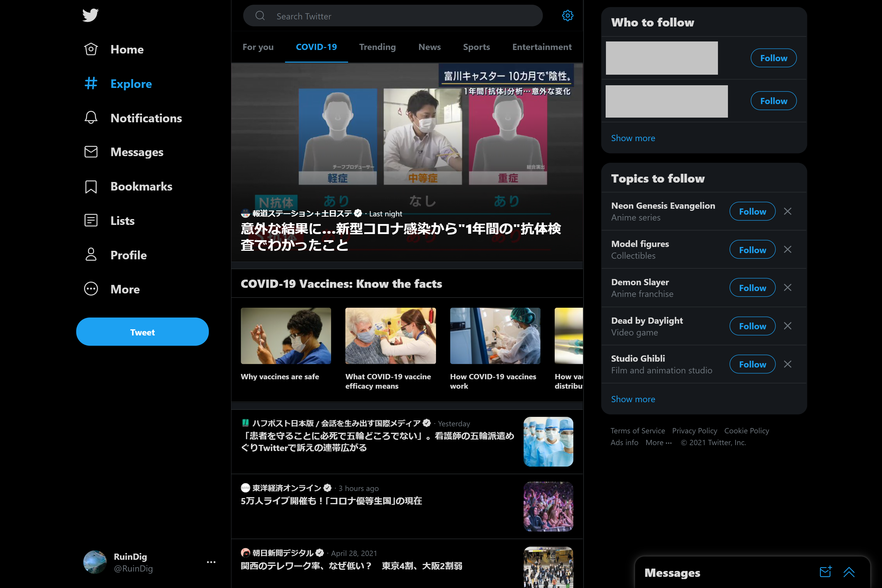This screenshot has width=882, height=588.
Task: Open 'Why vaccines are safe' thumbnail
Action: (x=286, y=336)
